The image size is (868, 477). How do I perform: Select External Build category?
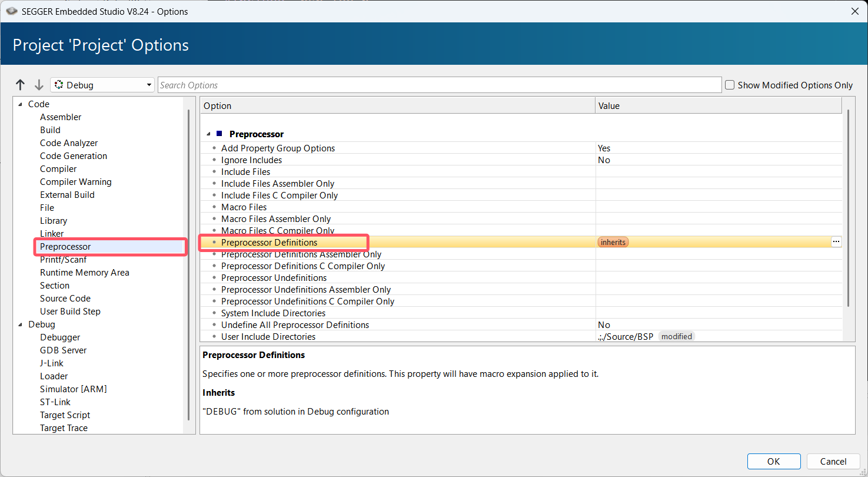[x=67, y=195]
